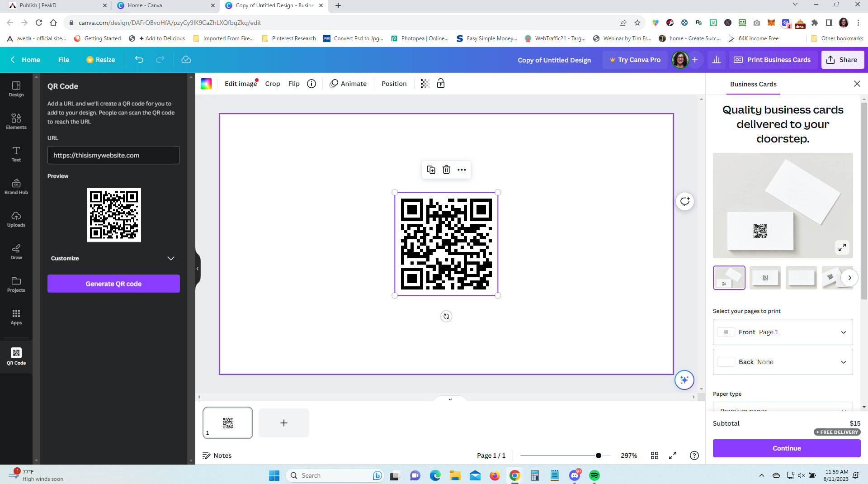Screen dimensions: 868x484
Task: Open the image color palette swatch
Action: [206, 84]
